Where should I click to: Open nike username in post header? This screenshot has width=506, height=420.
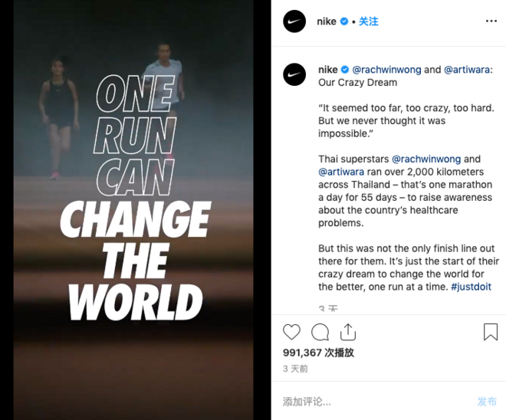pos(327,21)
